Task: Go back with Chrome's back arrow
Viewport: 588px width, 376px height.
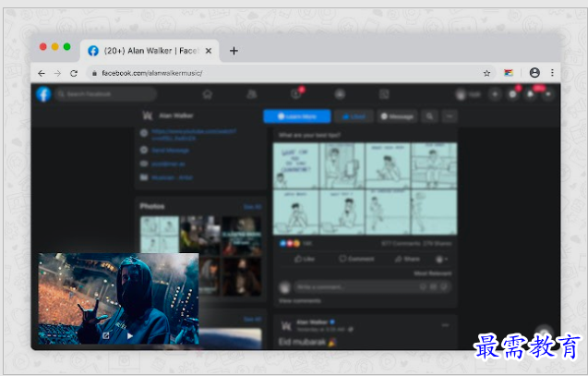Action: pyautogui.click(x=42, y=73)
